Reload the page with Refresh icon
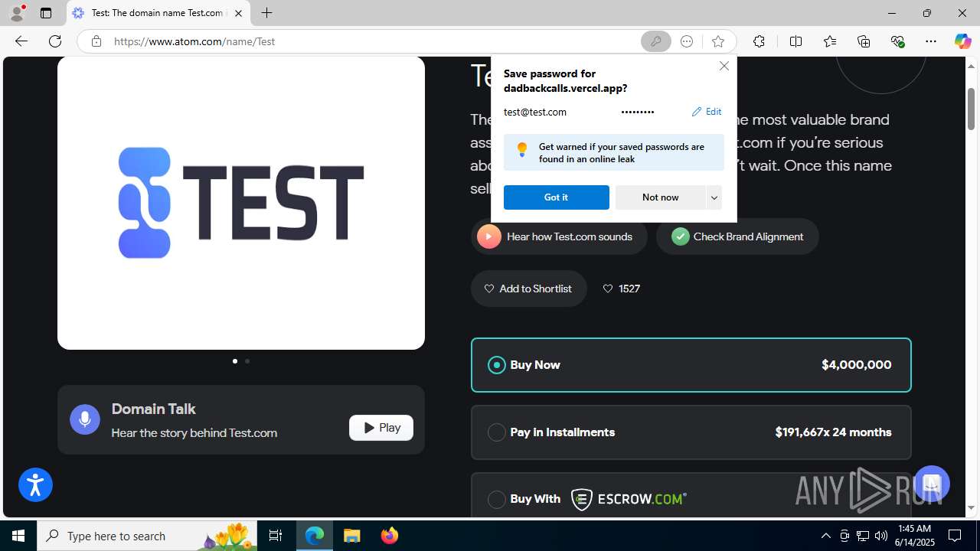 click(55, 41)
